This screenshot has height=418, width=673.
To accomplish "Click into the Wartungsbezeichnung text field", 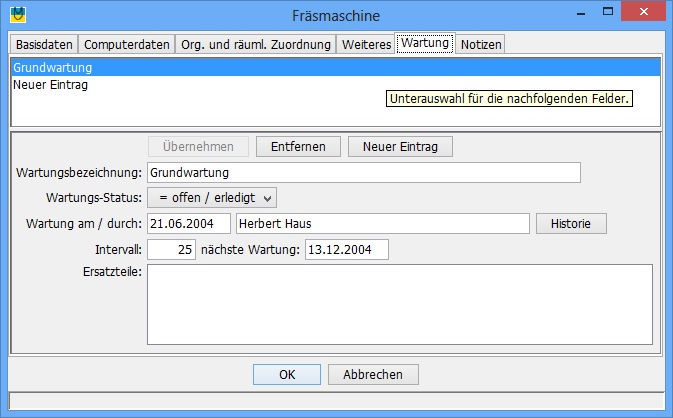I will tap(364, 173).
